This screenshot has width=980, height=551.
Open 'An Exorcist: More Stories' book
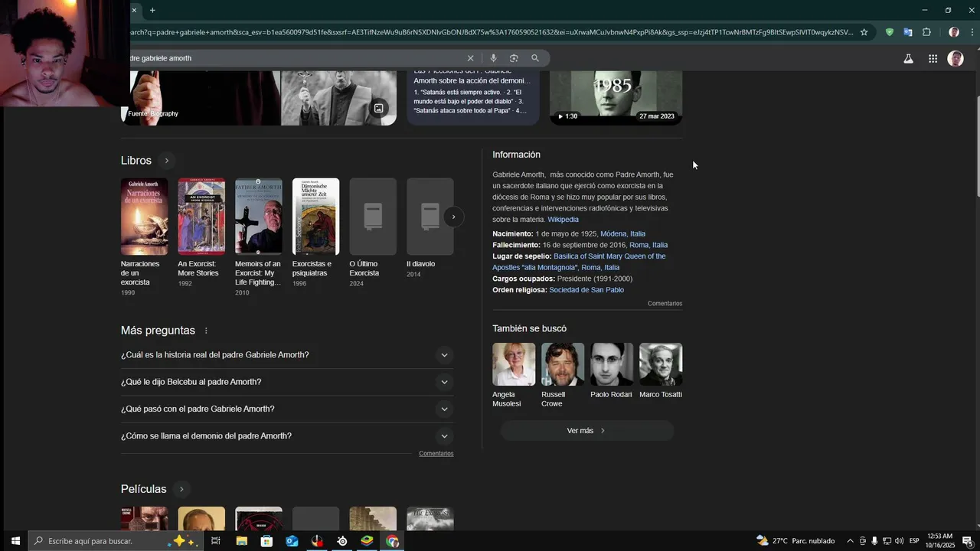201,232
